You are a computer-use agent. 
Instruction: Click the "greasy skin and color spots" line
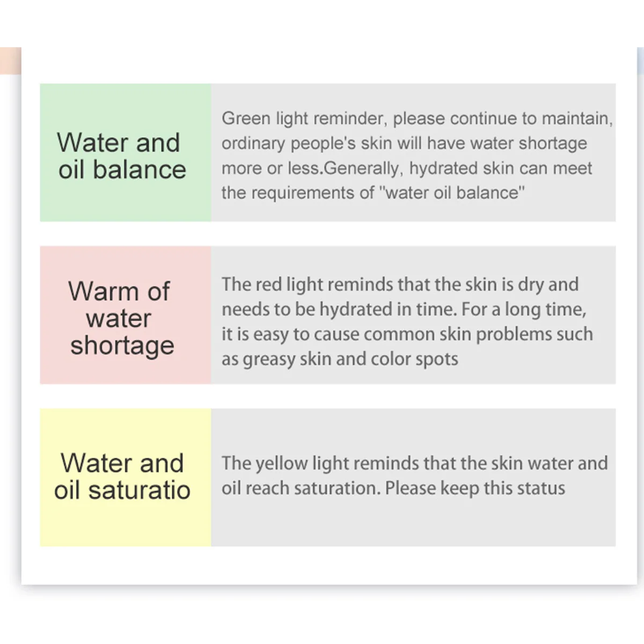coord(340,359)
